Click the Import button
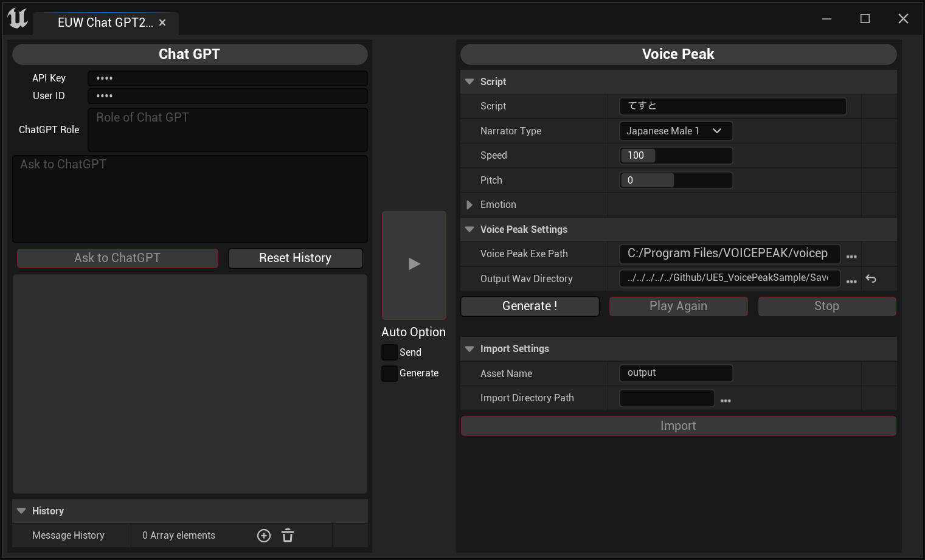925x560 pixels. click(678, 426)
